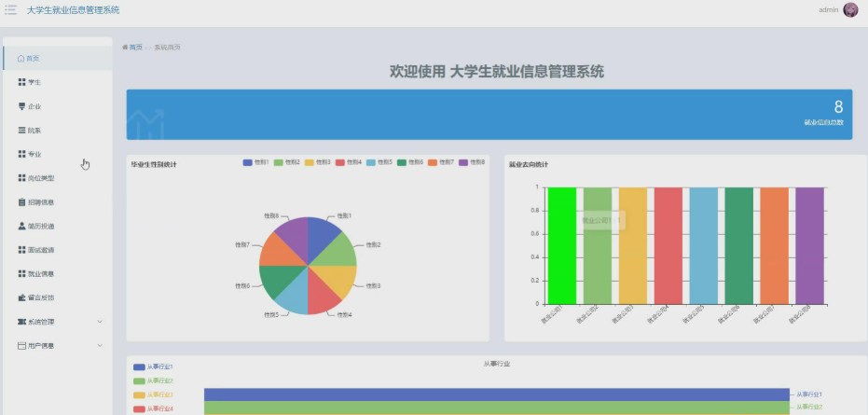Click the grid icon next to 学生
The height and width of the screenshot is (415, 868).
coord(21,82)
